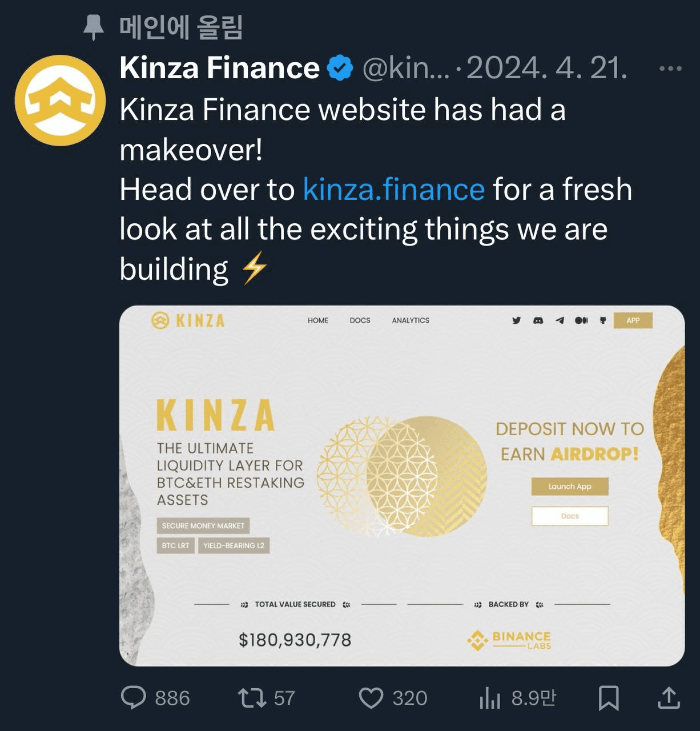This screenshot has width=700, height=731.
Task: Click Twitter bird icon in website preview
Action: [517, 320]
